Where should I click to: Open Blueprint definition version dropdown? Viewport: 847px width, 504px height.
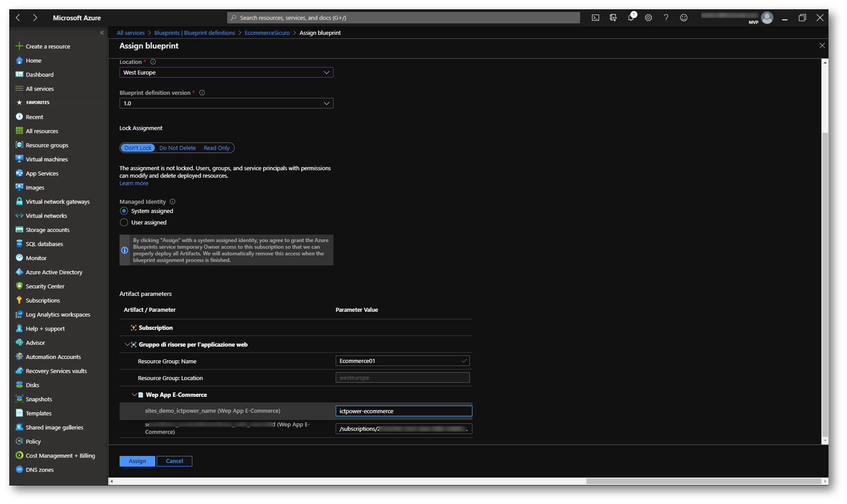pos(226,103)
